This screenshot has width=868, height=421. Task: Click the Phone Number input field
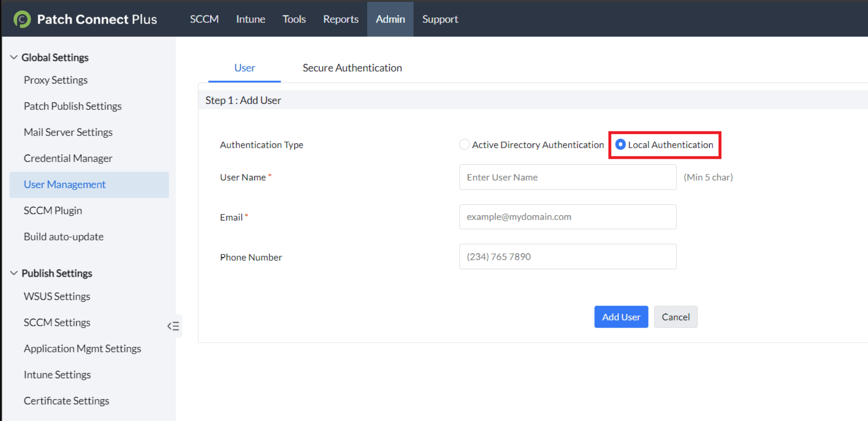(x=567, y=256)
